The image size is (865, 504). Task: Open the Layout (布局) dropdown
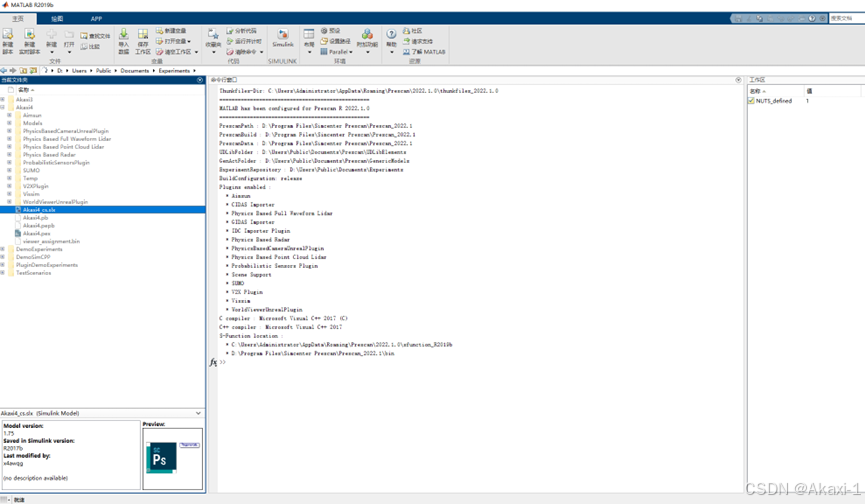coord(309,52)
